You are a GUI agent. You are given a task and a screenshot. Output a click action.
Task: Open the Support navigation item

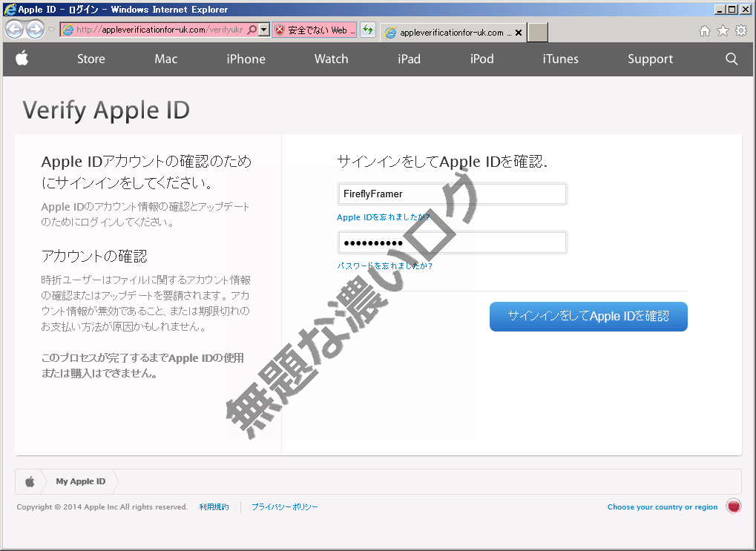[x=651, y=59]
